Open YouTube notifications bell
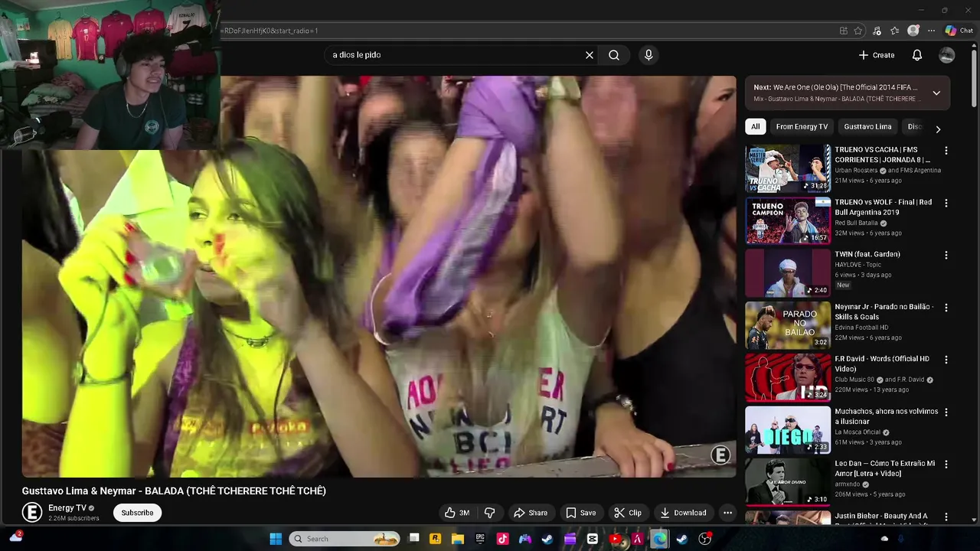 [917, 55]
